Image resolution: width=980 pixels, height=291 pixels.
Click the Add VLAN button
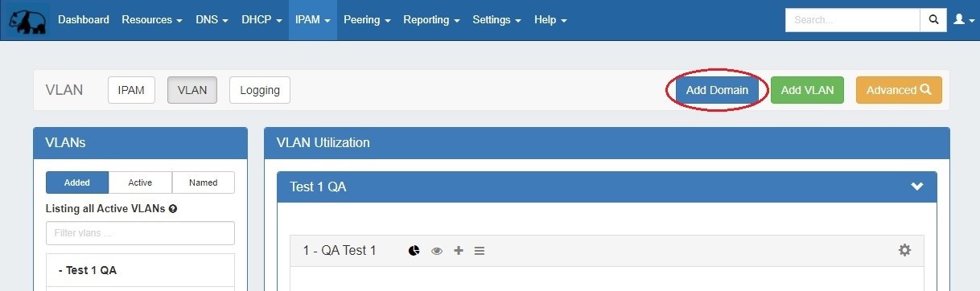coord(807,90)
